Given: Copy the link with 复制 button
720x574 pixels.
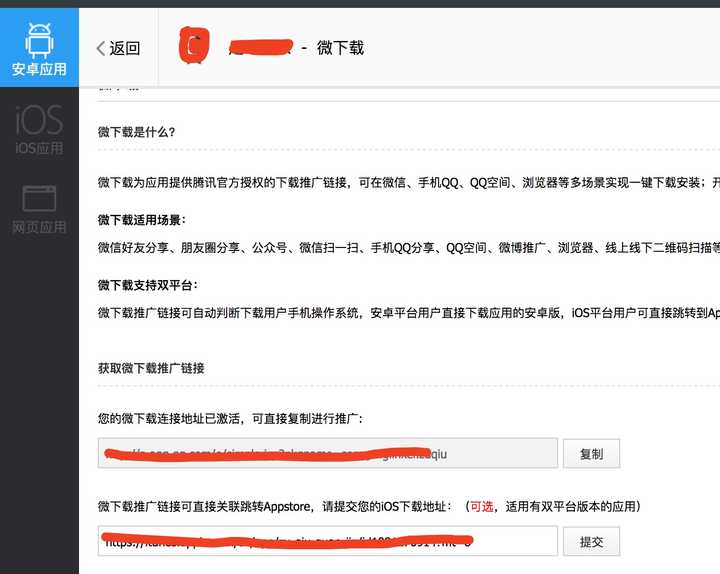Looking at the screenshot, I should click(x=591, y=454).
